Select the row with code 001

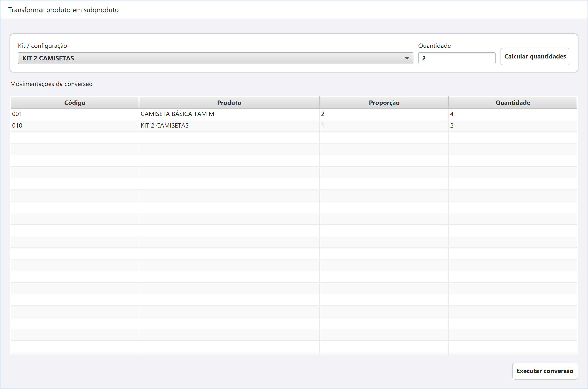294,114
